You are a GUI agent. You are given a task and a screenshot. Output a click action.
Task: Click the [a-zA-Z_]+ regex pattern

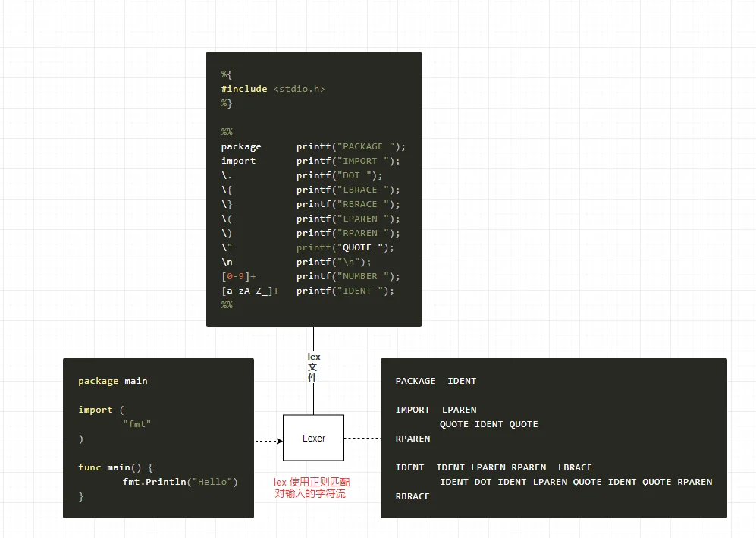pyautogui.click(x=250, y=291)
